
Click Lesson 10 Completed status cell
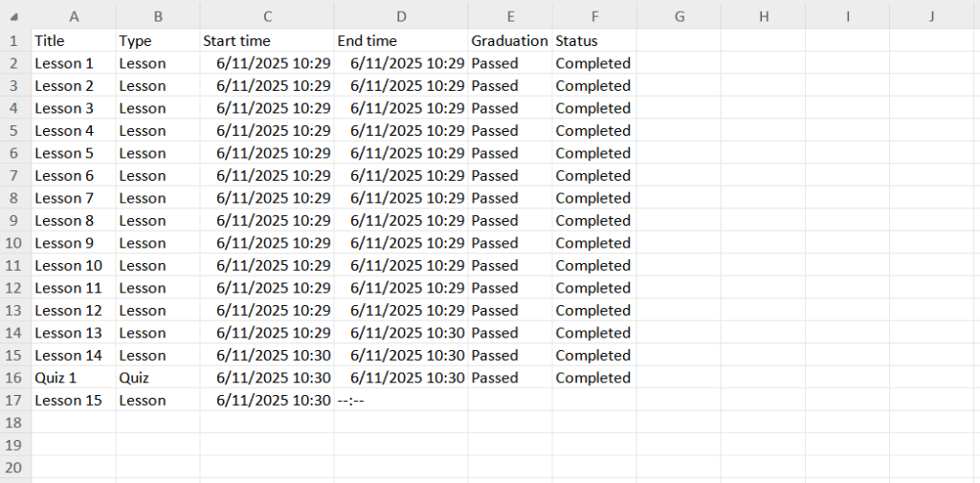click(594, 266)
